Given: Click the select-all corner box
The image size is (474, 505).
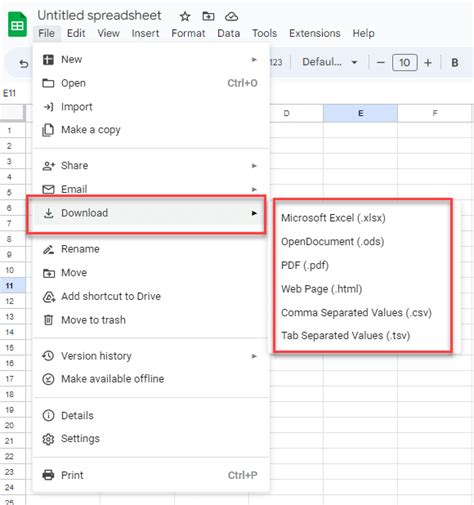Looking at the screenshot, I should (x=13, y=113).
